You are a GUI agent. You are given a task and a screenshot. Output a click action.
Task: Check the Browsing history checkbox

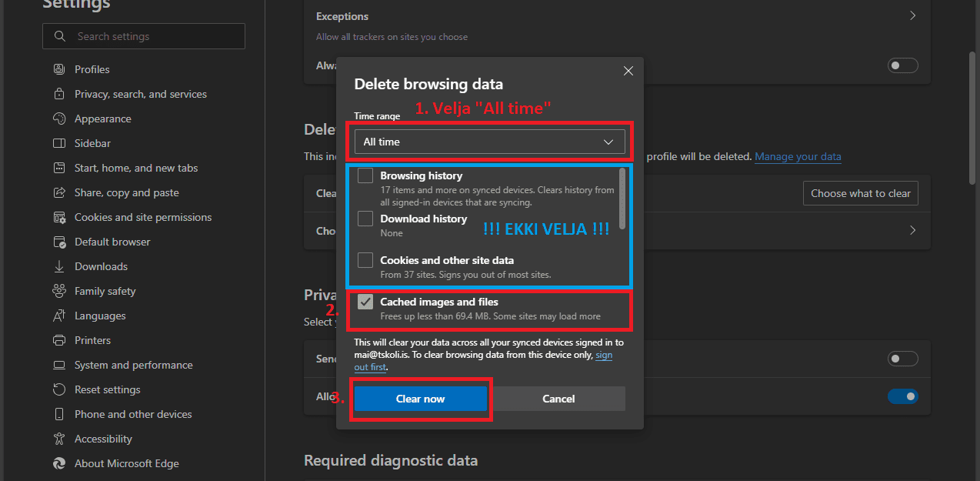click(365, 176)
